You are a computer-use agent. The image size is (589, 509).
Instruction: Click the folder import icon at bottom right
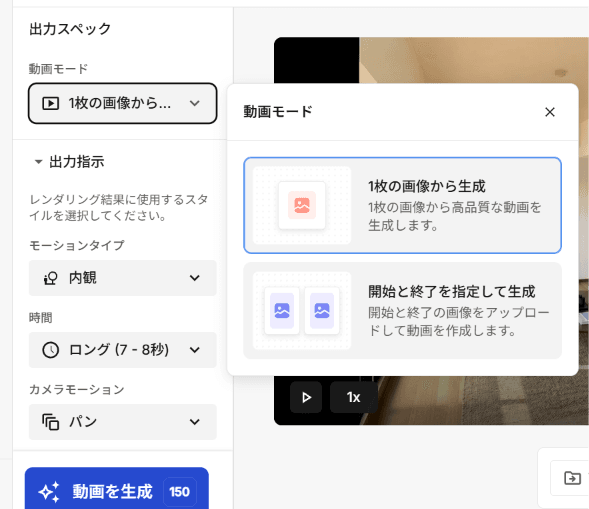pos(572,478)
